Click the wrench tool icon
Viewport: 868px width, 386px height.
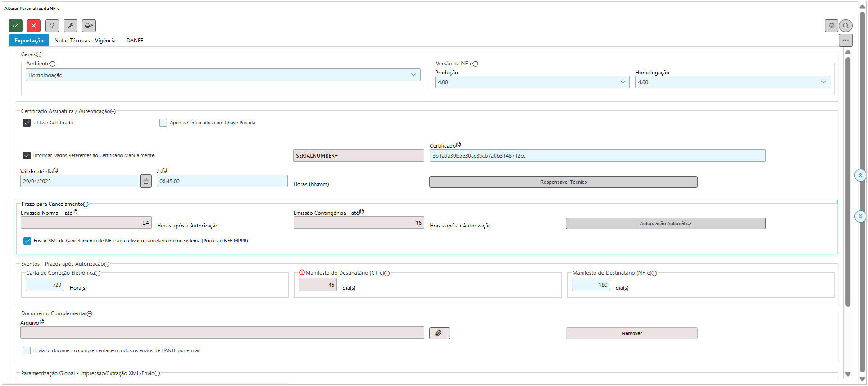[70, 26]
